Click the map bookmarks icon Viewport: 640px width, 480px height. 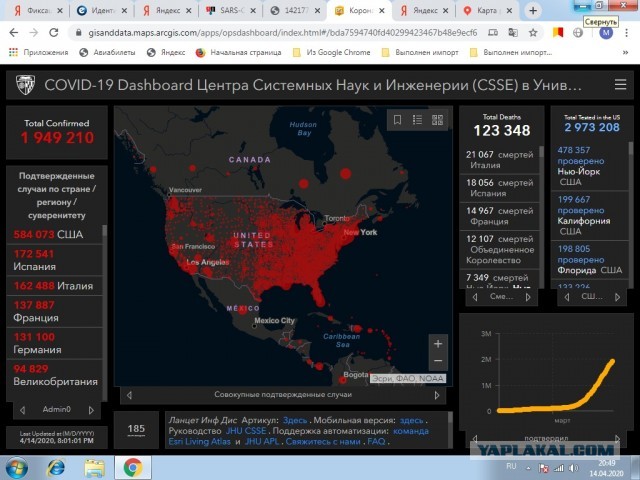[397, 120]
